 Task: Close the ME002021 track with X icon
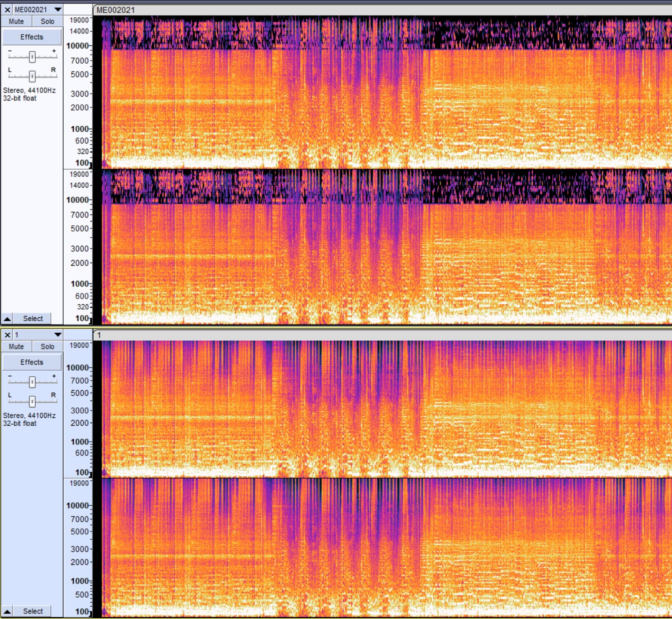[x=7, y=10]
